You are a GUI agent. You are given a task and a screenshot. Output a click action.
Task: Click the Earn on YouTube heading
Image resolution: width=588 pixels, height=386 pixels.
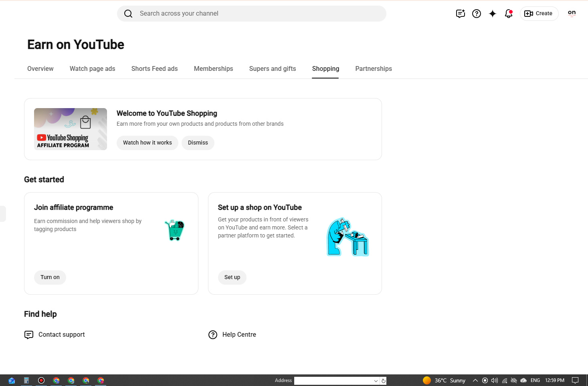(x=76, y=44)
